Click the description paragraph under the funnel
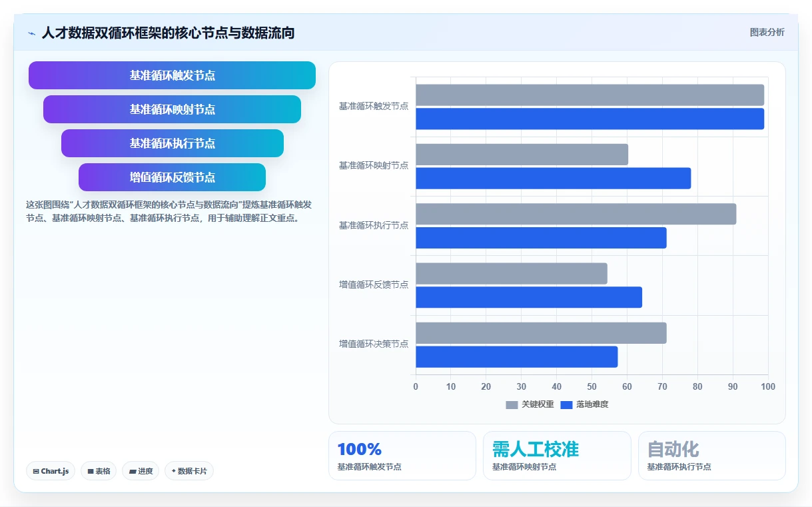Screen dimensions: 812x507 tap(169, 211)
